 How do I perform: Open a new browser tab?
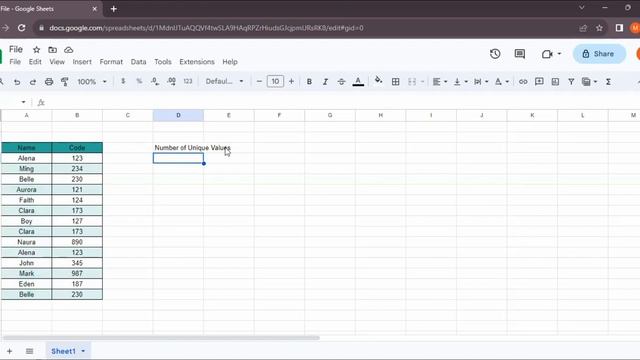tap(113, 9)
